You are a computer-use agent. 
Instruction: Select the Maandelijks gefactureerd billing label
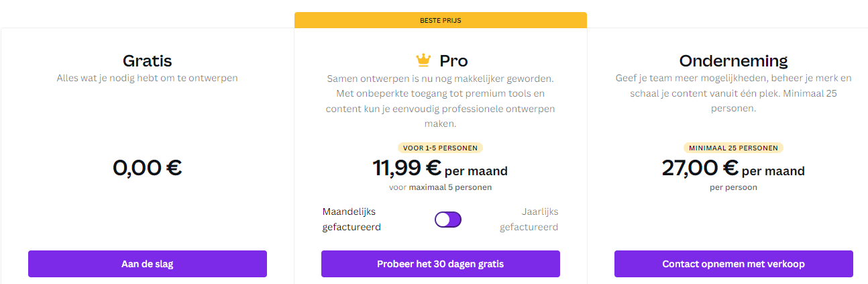point(351,220)
